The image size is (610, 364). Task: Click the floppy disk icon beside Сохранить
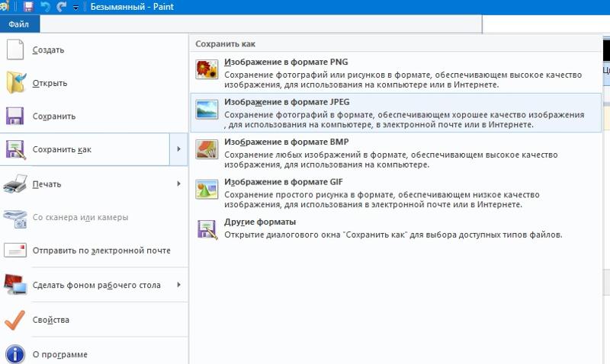click(14, 116)
